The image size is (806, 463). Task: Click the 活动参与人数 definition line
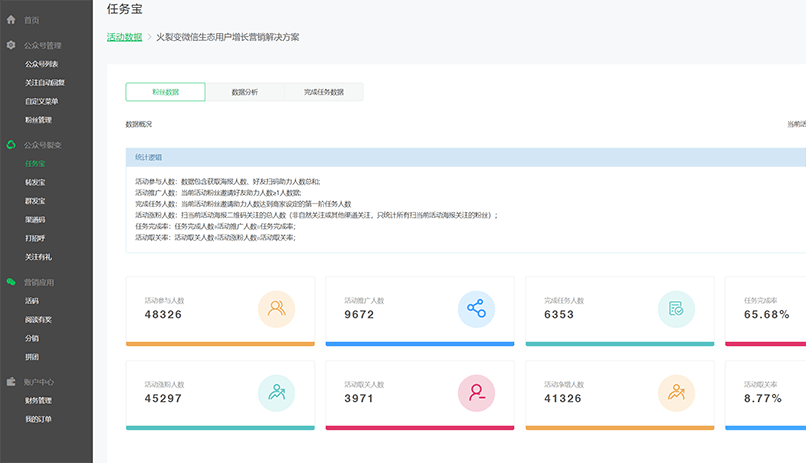point(228,181)
